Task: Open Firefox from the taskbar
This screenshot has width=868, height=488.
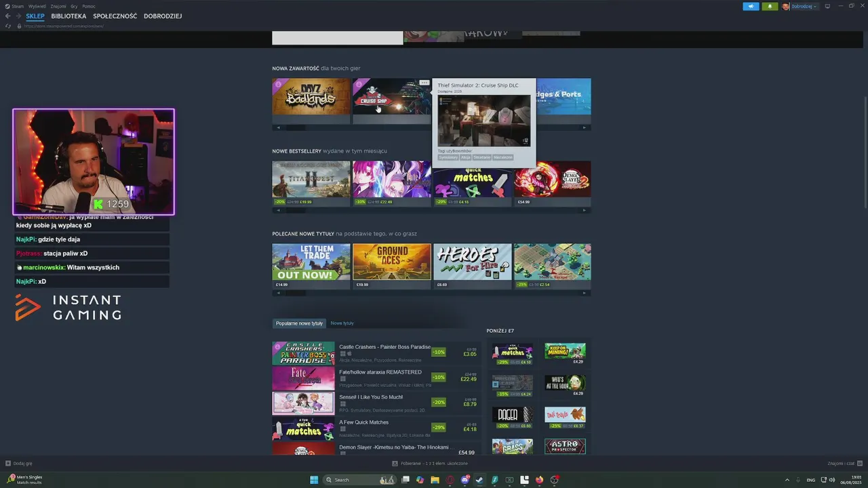Action: point(540,480)
